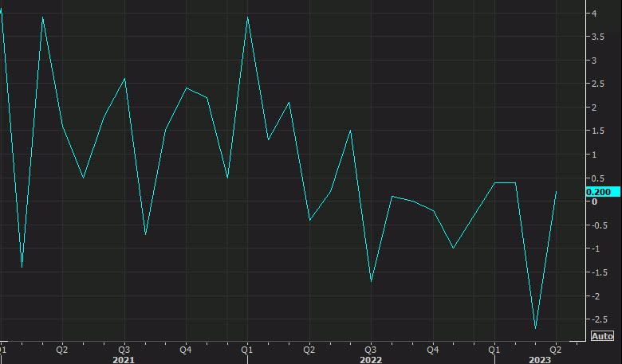Screen dimensions: 622x364
Task: Click the line peak above the middle Q1 label
Action: tap(247, 17)
